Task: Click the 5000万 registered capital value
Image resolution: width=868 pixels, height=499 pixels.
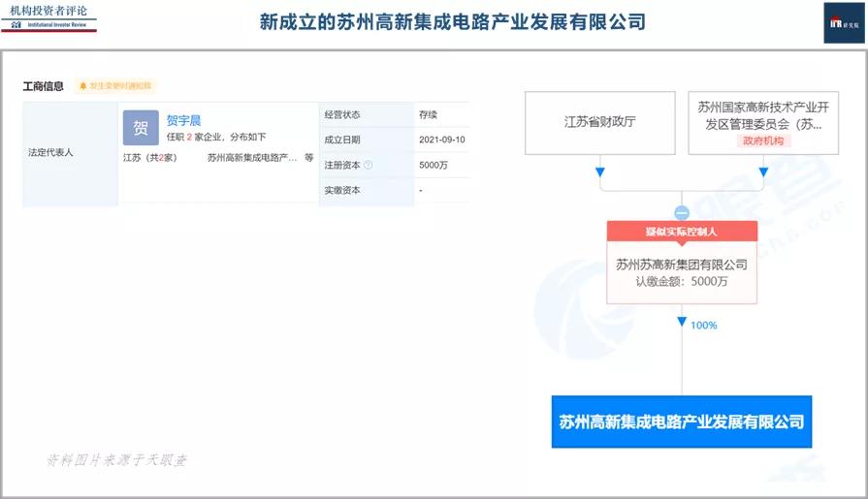Action: click(434, 165)
